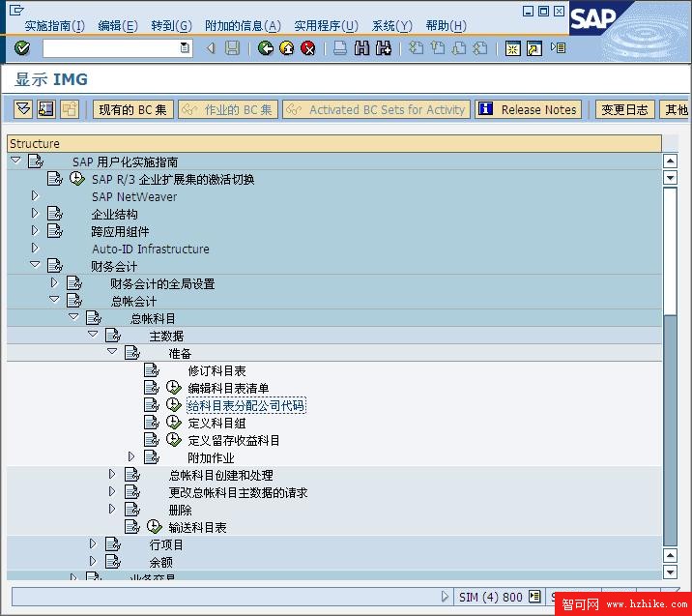Viewport: 692px width, 616px height.
Task: Click the red Cancel icon
Action: 308,47
